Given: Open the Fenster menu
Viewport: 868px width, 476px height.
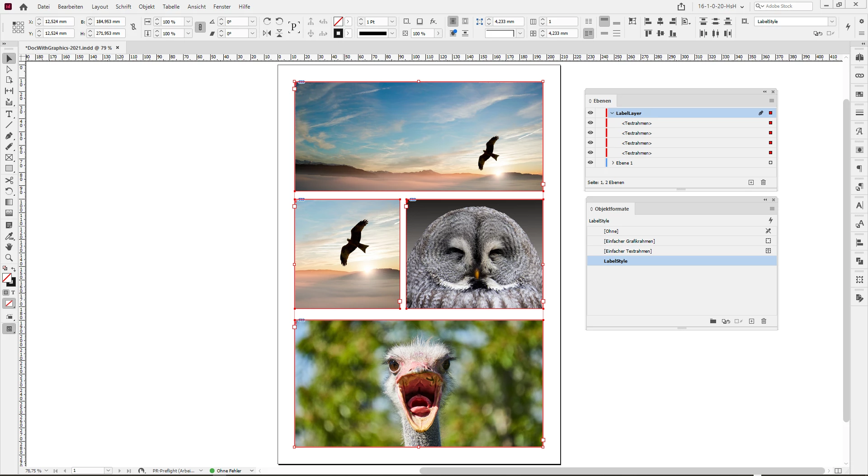Looking at the screenshot, I should pyautogui.click(x=222, y=6).
